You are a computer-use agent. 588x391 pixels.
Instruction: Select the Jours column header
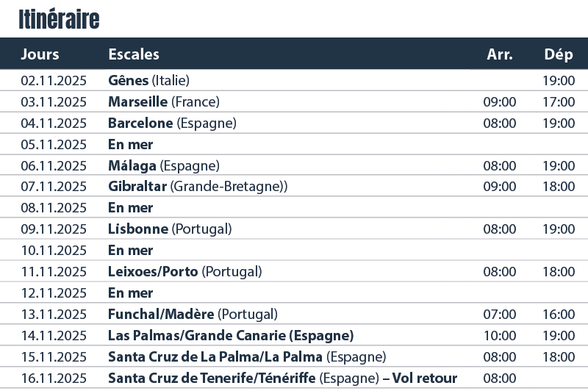(40, 54)
